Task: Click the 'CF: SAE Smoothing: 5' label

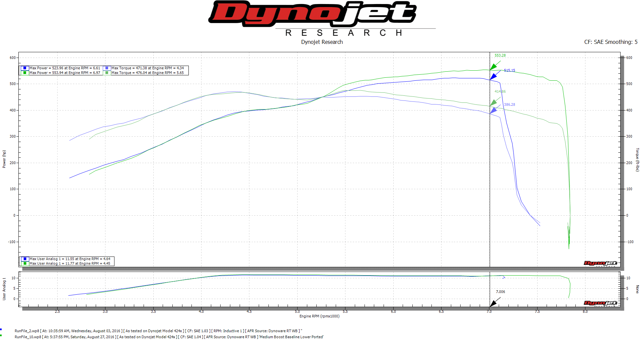Action: click(611, 42)
